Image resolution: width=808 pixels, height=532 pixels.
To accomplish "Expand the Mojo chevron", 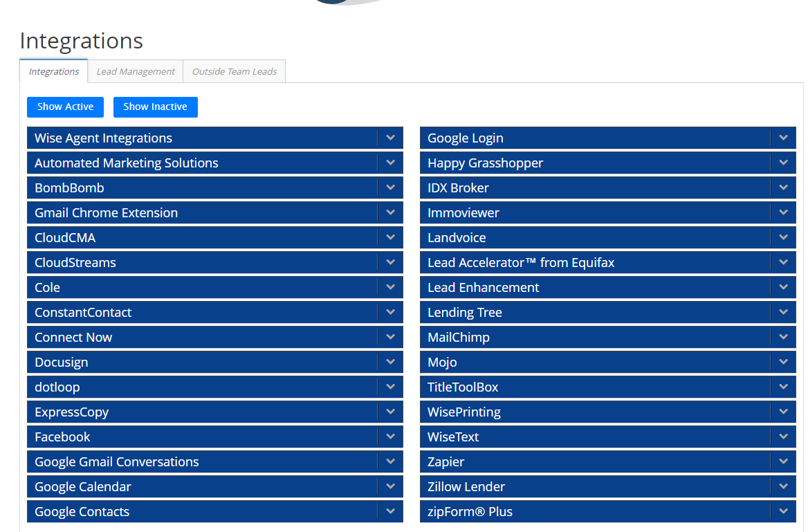I will pos(784,362).
